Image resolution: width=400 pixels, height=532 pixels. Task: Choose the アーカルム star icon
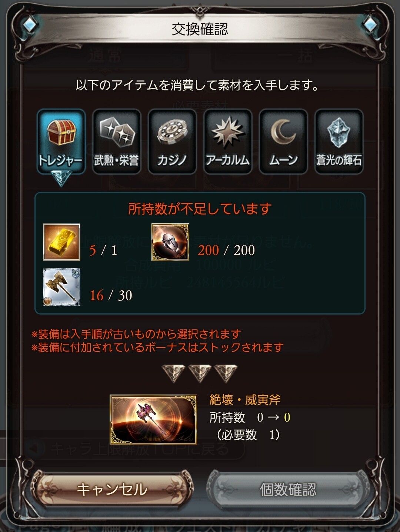228,141
